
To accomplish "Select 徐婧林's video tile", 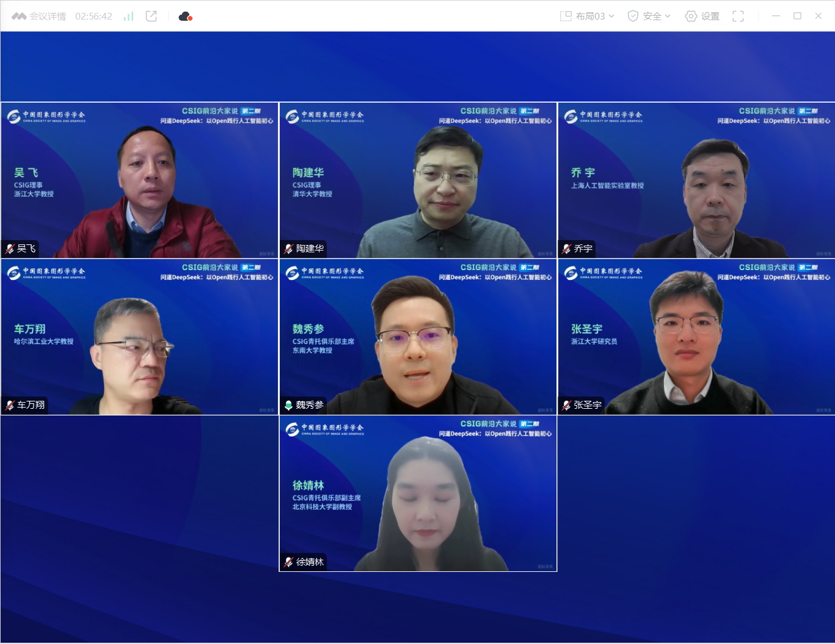I will [x=418, y=493].
